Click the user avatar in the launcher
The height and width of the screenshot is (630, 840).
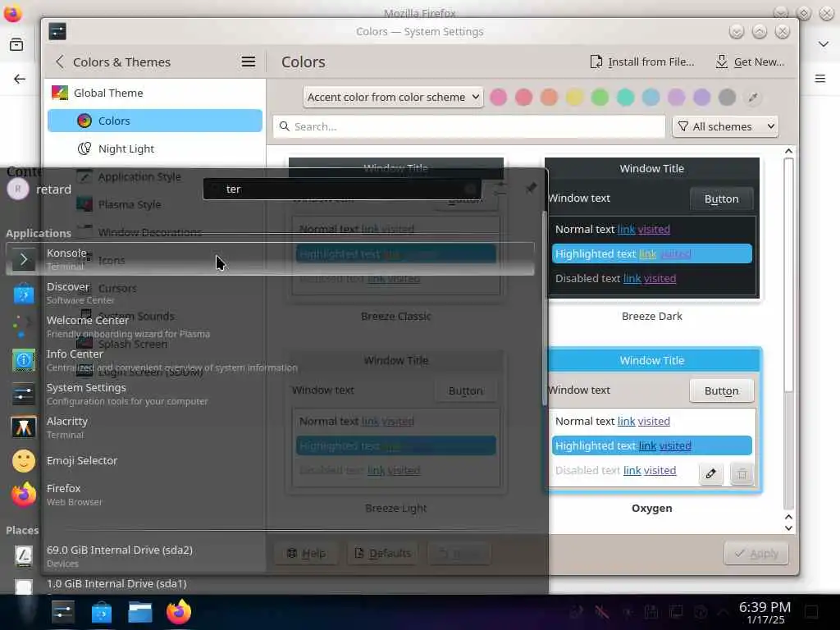tap(18, 189)
